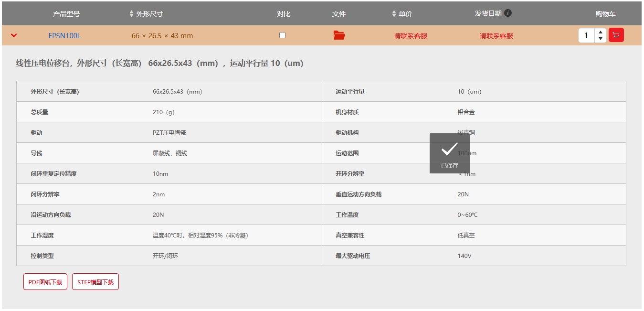
Task: Decrease quantity with the down arrow
Action: point(601,39)
